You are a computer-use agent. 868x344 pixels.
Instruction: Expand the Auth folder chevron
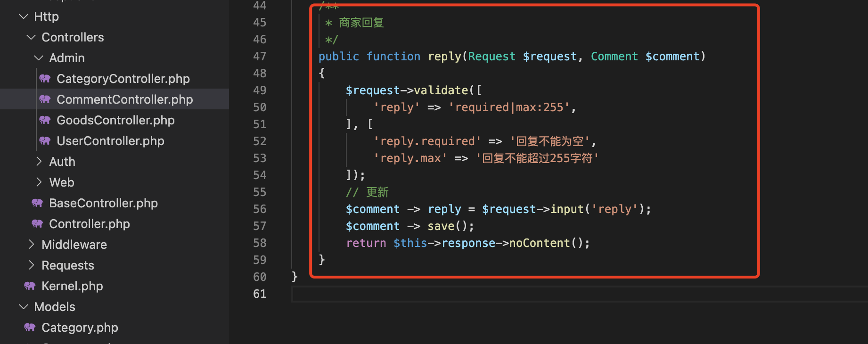(x=39, y=162)
